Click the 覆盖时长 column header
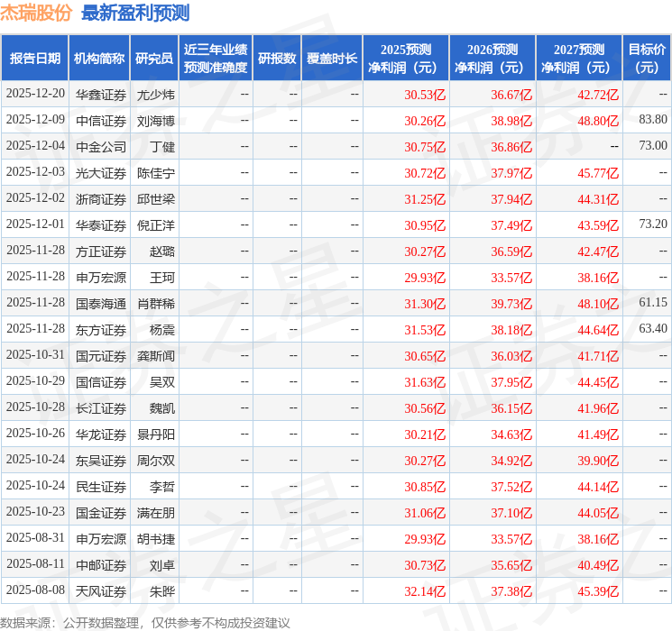This screenshot has width=672, height=631. (x=332, y=58)
